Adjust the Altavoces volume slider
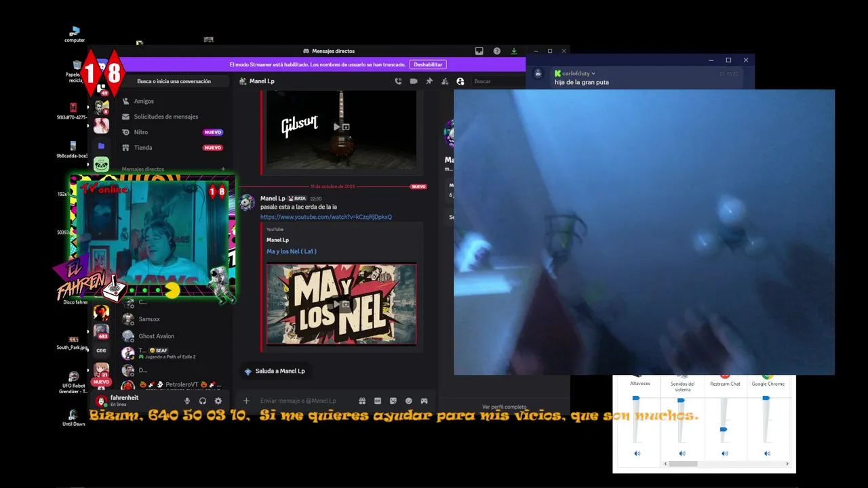This screenshot has height=488, width=868. (636, 399)
